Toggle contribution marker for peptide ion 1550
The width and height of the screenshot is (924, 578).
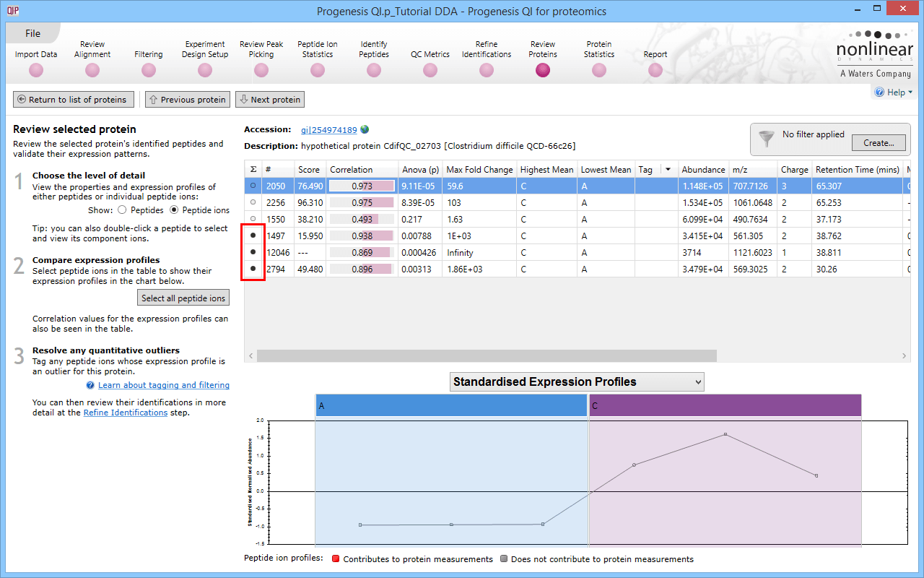[x=253, y=219]
